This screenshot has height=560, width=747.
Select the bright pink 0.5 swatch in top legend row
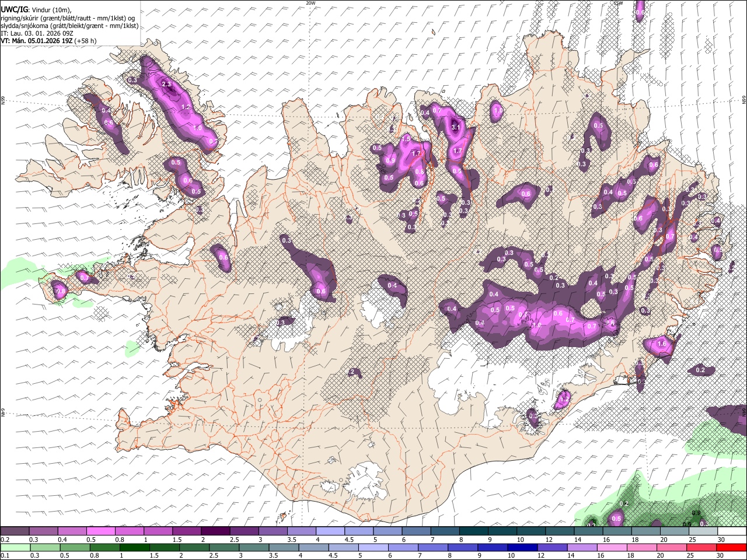tap(100, 531)
